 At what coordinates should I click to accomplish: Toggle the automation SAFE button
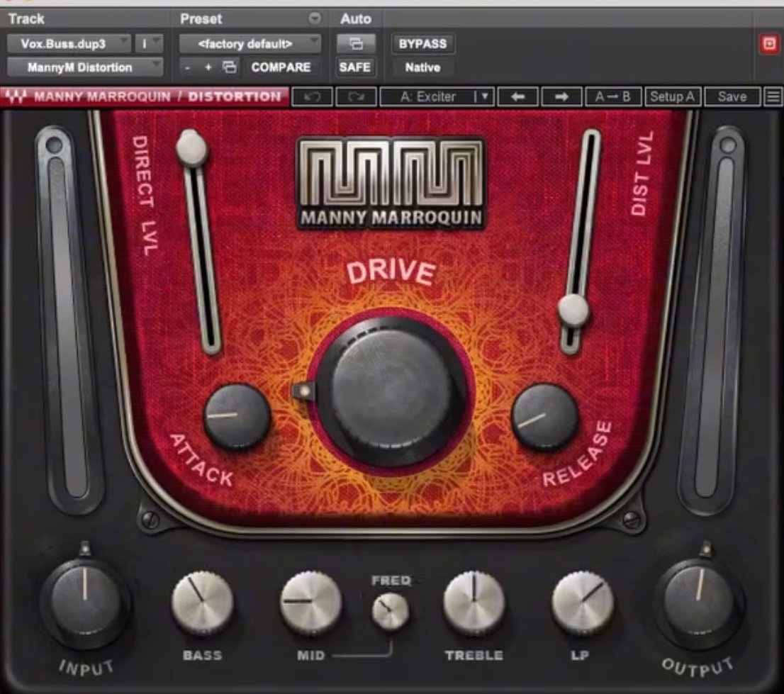coord(355,67)
